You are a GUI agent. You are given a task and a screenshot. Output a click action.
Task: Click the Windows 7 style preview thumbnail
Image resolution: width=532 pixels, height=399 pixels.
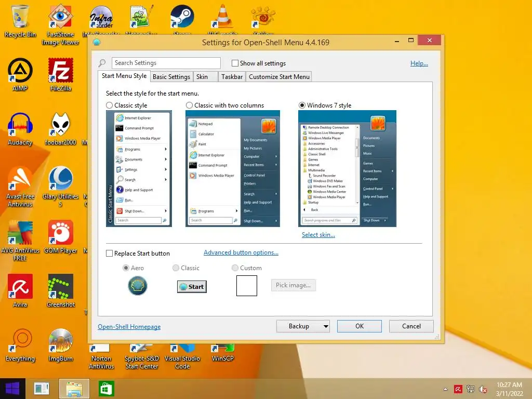coord(347,169)
